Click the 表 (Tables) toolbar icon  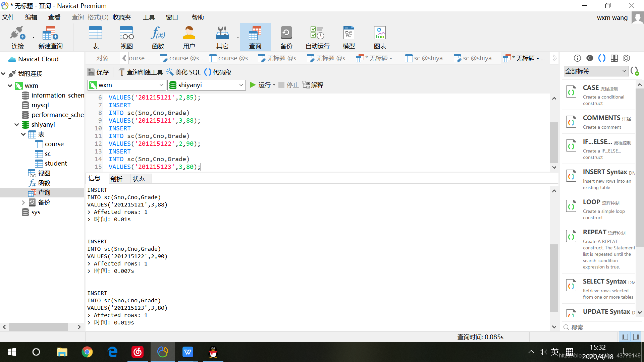coord(95,37)
